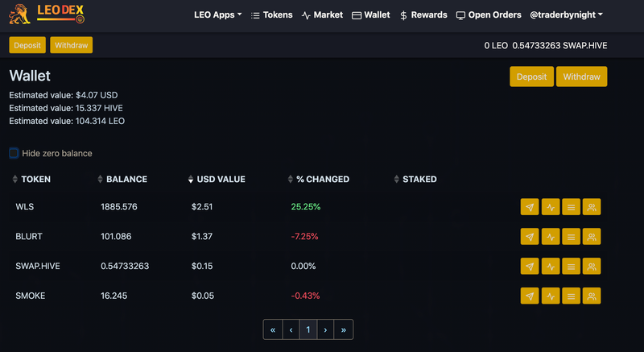Viewport: 644px width, 352px height.
Task: Send SWAP.HIVE with paper plane icon
Action: click(x=530, y=266)
